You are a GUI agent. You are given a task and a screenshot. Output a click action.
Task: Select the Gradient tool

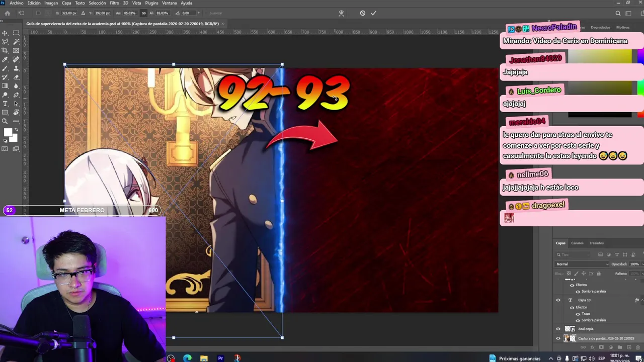(x=5, y=86)
